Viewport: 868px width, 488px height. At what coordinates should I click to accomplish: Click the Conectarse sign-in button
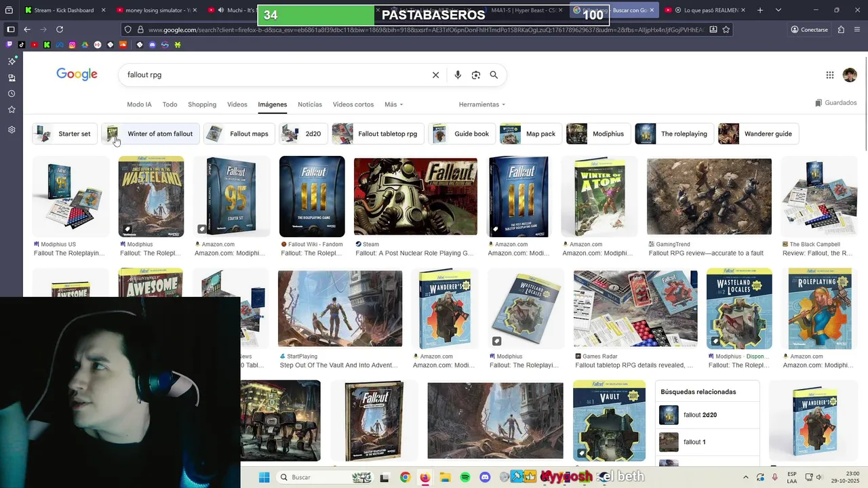tap(809, 30)
